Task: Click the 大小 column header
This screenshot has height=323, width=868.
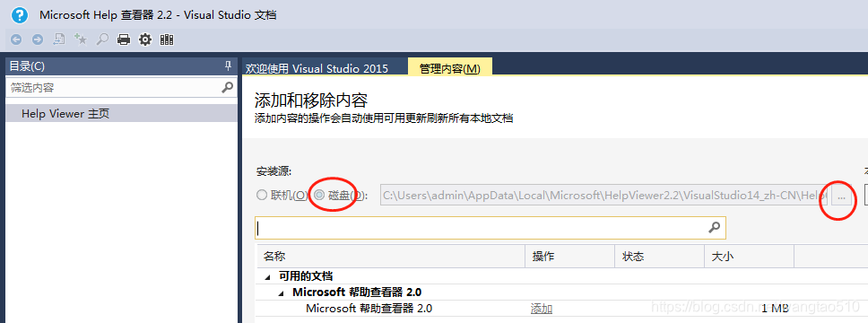Action: (749, 258)
